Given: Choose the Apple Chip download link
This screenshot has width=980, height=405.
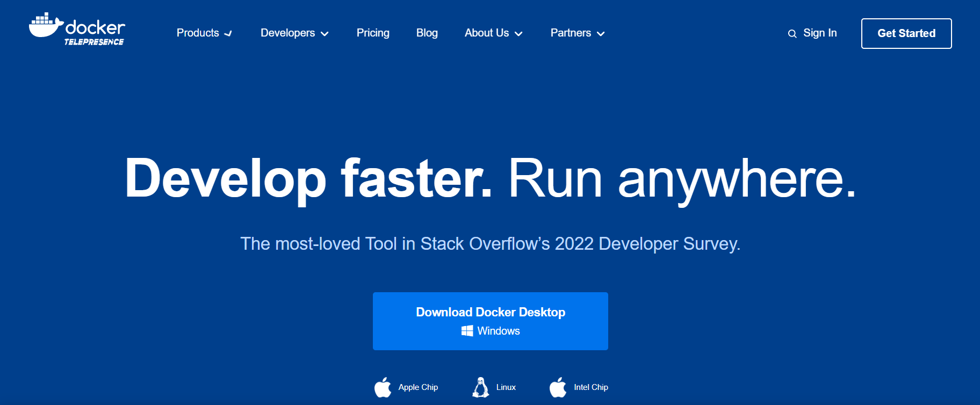Looking at the screenshot, I should [406, 387].
